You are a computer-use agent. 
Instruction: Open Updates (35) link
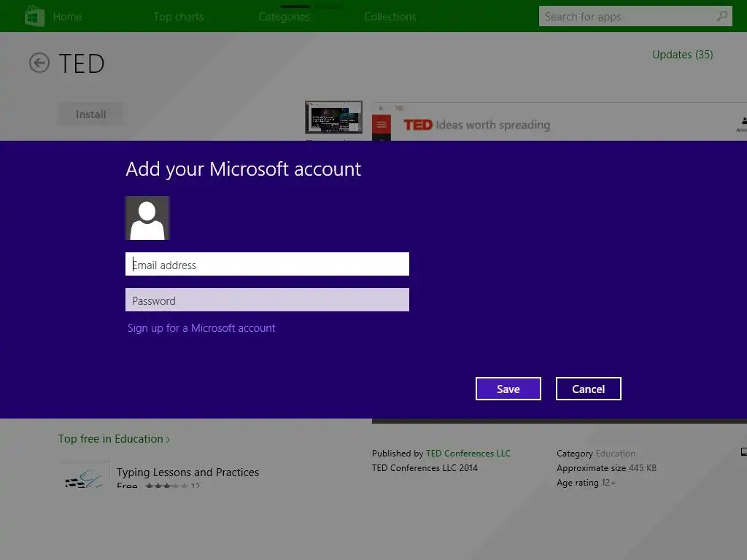click(x=682, y=55)
